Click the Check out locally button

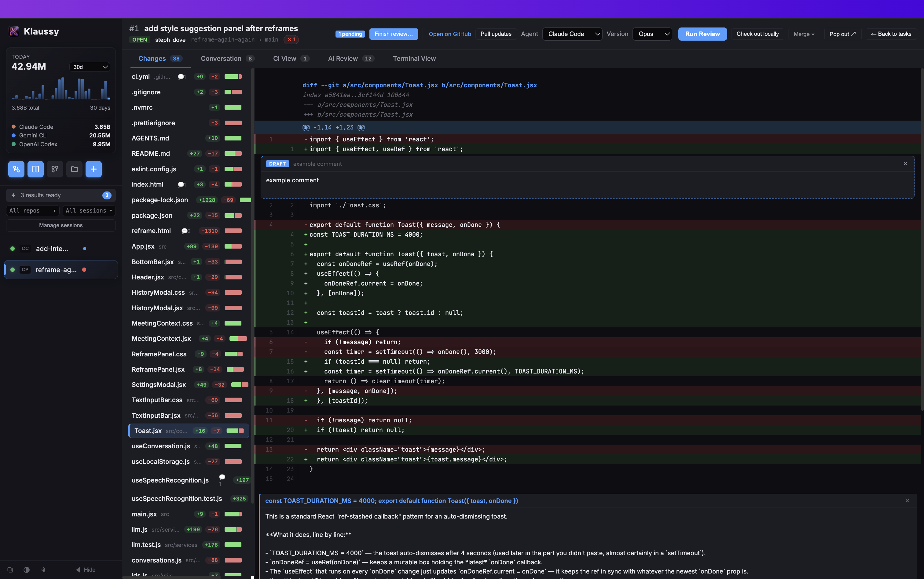point(757,34)
